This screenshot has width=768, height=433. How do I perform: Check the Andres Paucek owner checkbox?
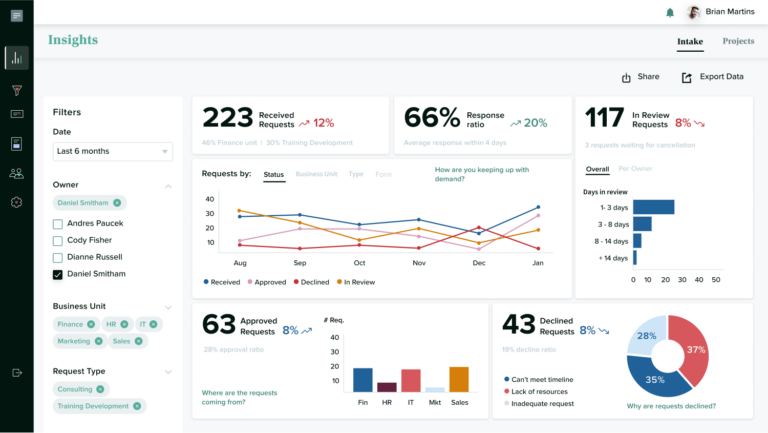58,224
